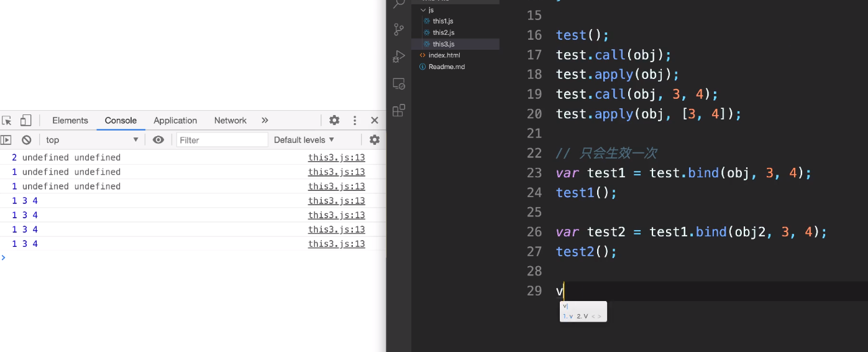Image resolution: width=868 pixels, height=352 pixels.
Task: Open this1.js in explorer
Action: click(x=444, y=21)
